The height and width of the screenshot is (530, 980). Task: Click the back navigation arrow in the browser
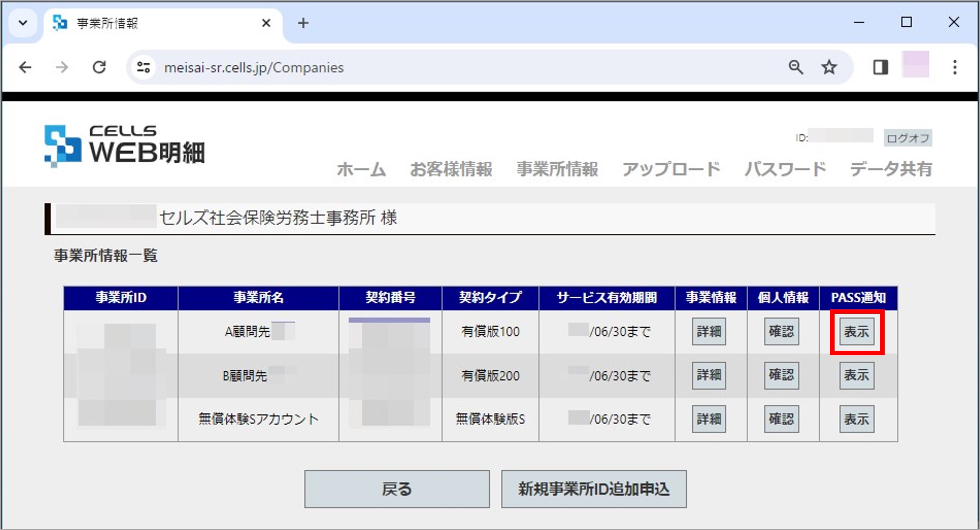25,68
